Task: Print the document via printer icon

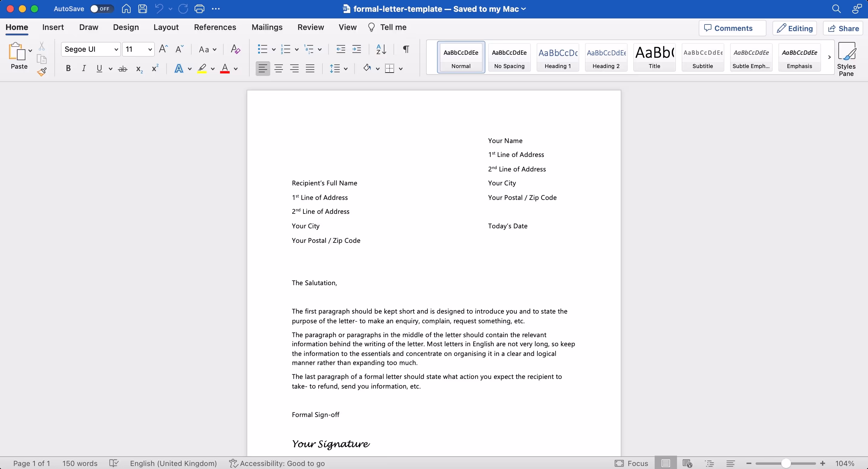Action: pyautogui.click(x=199, y=9)
